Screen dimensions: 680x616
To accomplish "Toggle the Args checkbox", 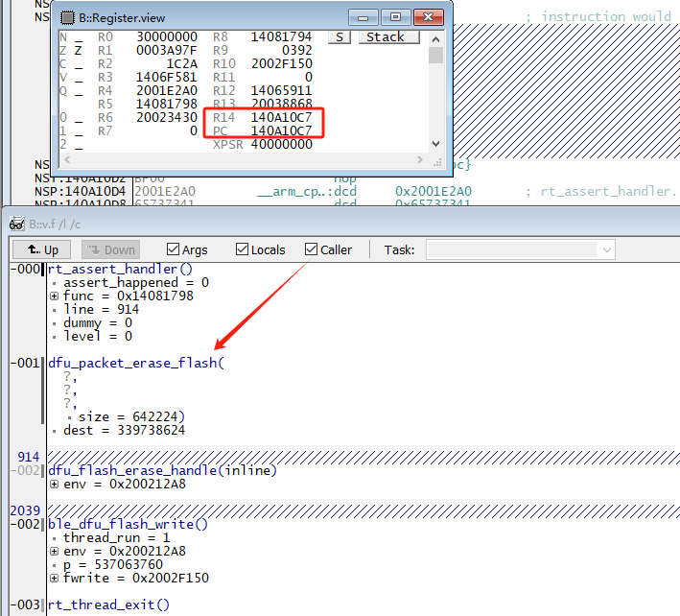I will (x=173, y=249).
